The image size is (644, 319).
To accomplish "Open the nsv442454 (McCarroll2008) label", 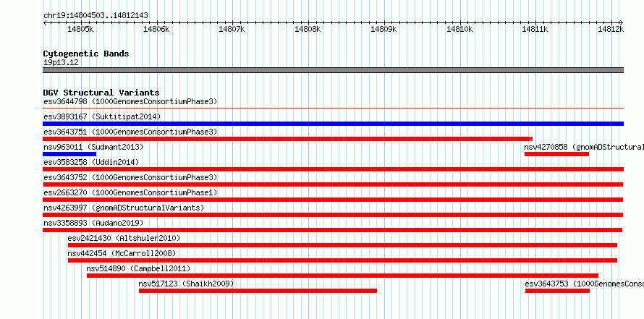I will click(x=122, y=253).
